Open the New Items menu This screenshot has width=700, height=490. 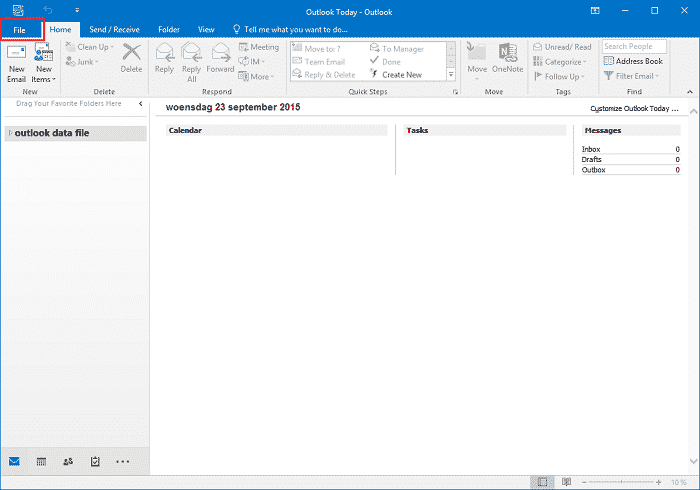tap(44, 63)
